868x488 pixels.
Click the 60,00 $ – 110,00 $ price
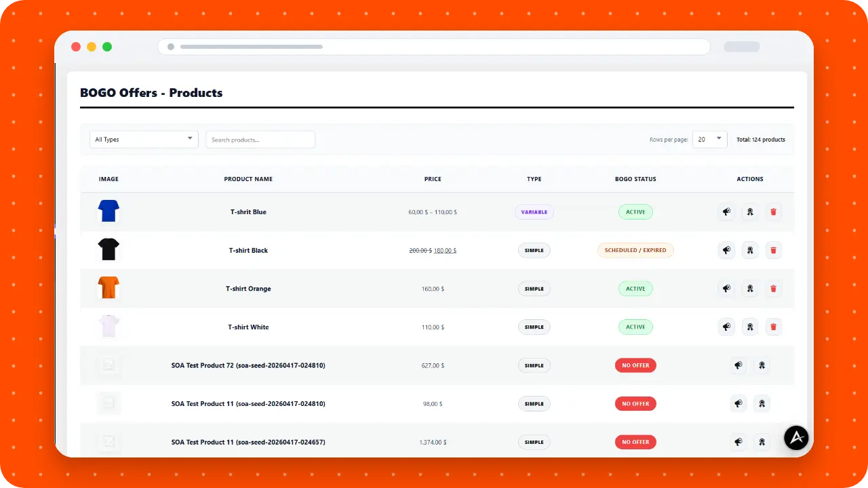(433, 212)
